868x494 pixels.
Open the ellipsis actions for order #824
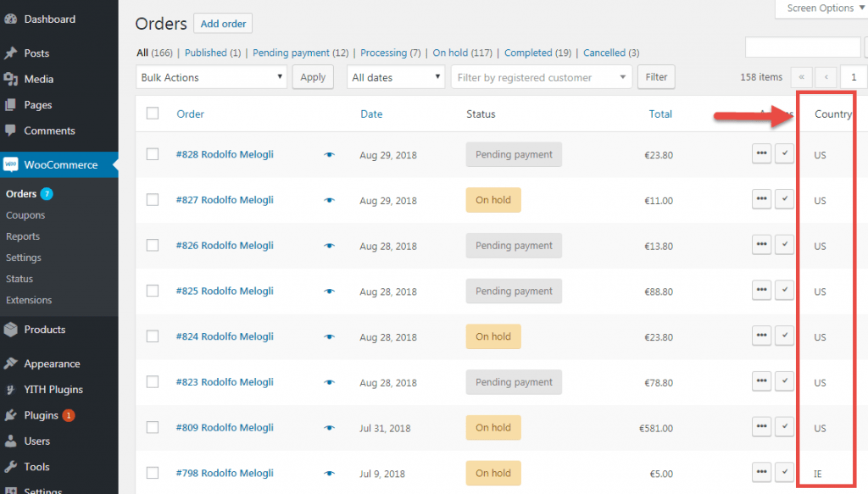(x=760, y=336)
